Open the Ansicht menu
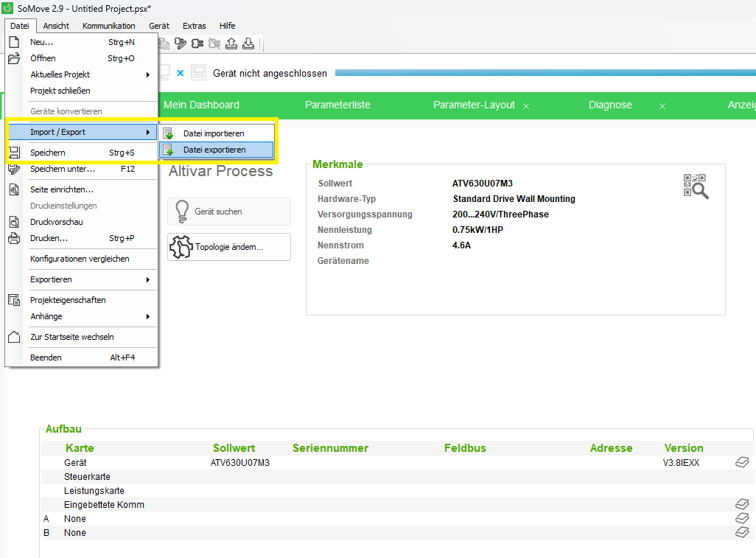This screenshot has width=756, height=558. [56, 26]
